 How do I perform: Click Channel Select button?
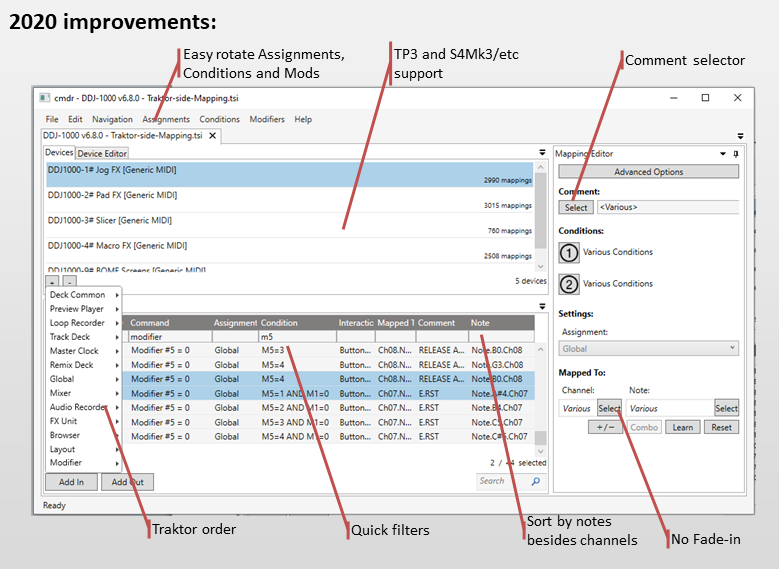click(609, 408)
